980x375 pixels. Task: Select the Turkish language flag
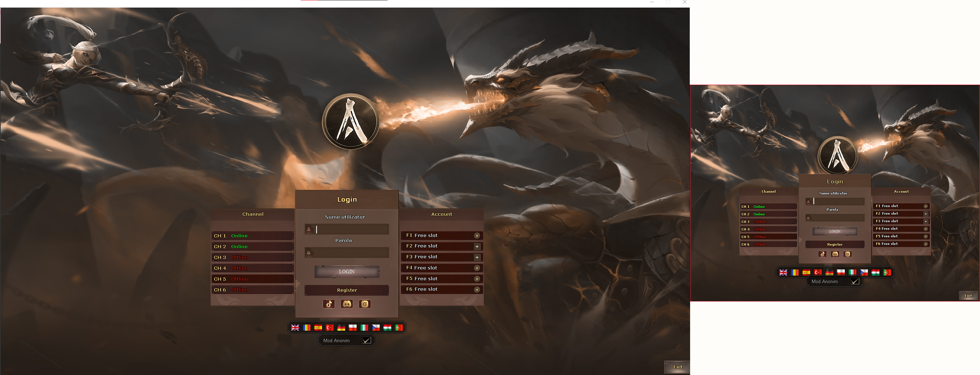tap(330, 327)
